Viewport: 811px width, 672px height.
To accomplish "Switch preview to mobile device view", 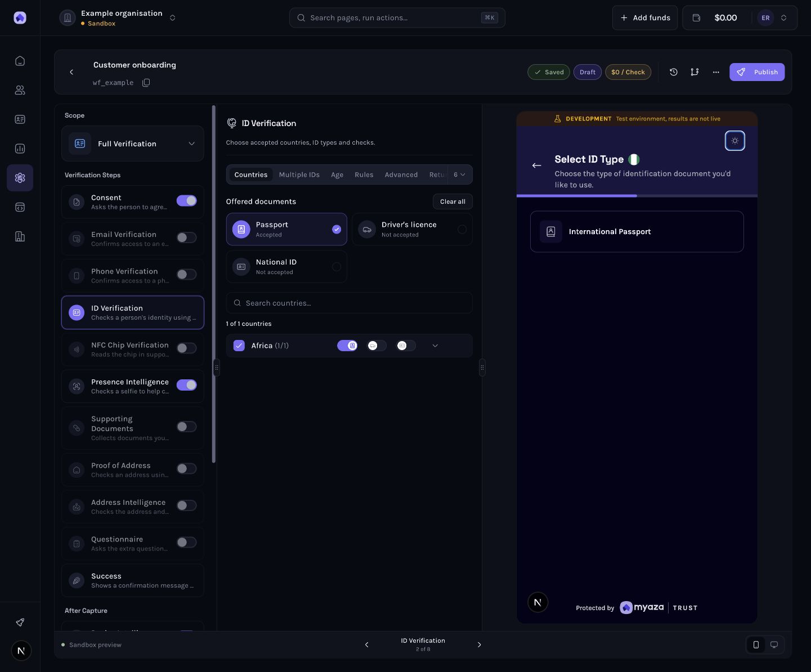I will coord(756,645).
